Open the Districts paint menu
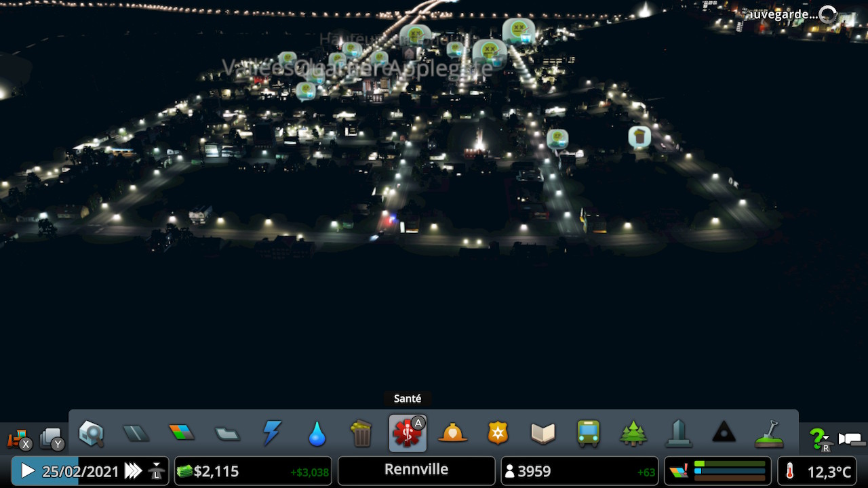The image size is (868, 488). pyautogui.click(x=226, y=433)
